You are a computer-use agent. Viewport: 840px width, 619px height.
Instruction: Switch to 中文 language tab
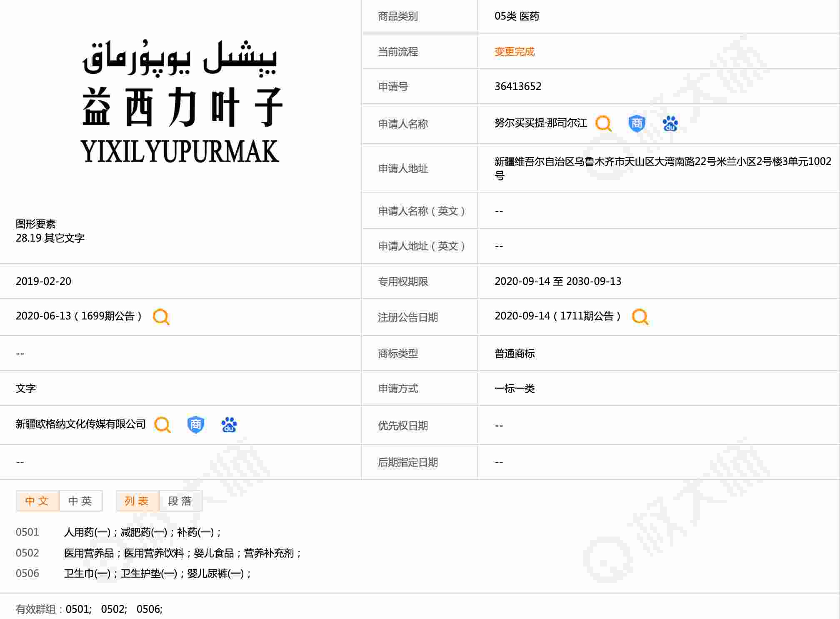tap(37, 501)
